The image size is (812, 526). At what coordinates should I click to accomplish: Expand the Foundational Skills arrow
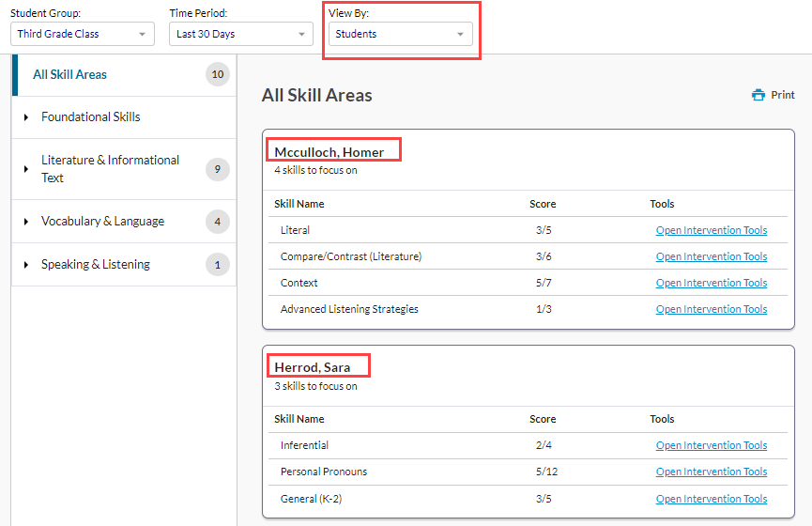(x=26, y=117)
